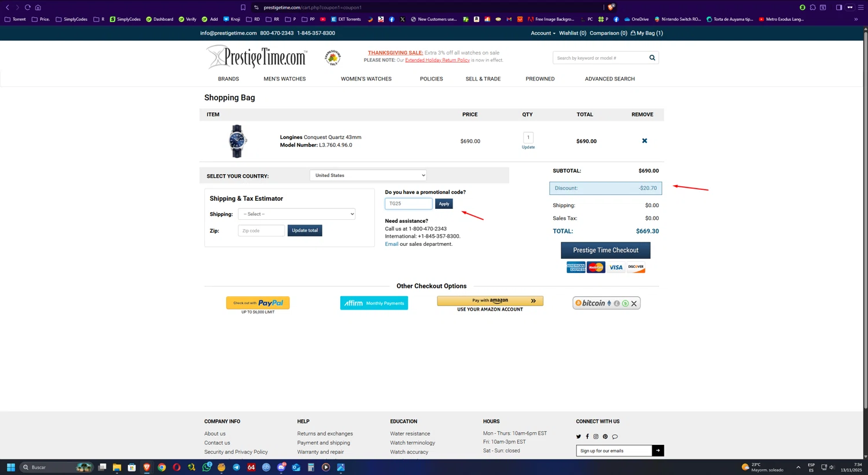Open Telegram icon in taskbar
The width and height of the screenshot is (868, 475).
237,467
